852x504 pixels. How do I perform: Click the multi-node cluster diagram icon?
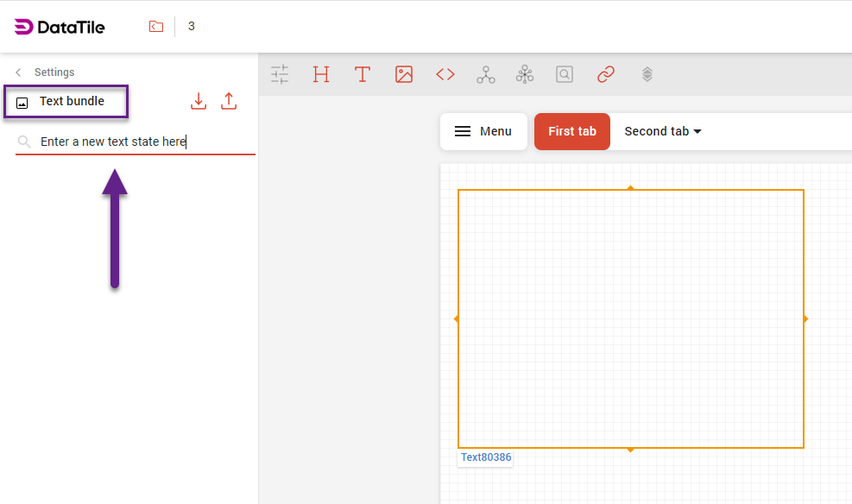point(525,74)
